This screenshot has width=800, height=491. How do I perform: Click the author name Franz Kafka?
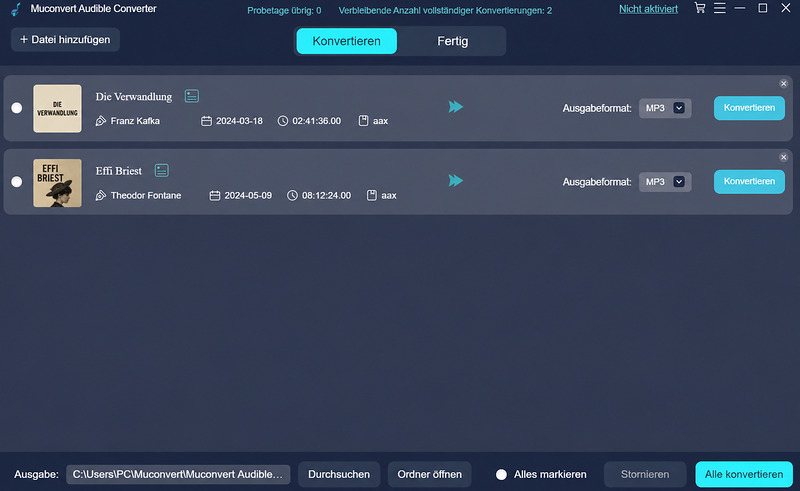click(135, 121)
